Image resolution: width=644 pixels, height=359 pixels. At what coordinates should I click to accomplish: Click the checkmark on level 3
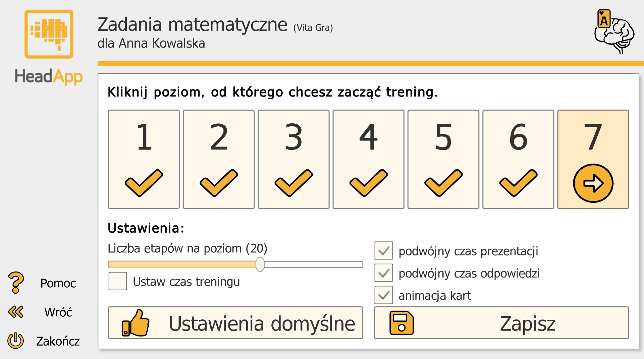click(293, 182)
